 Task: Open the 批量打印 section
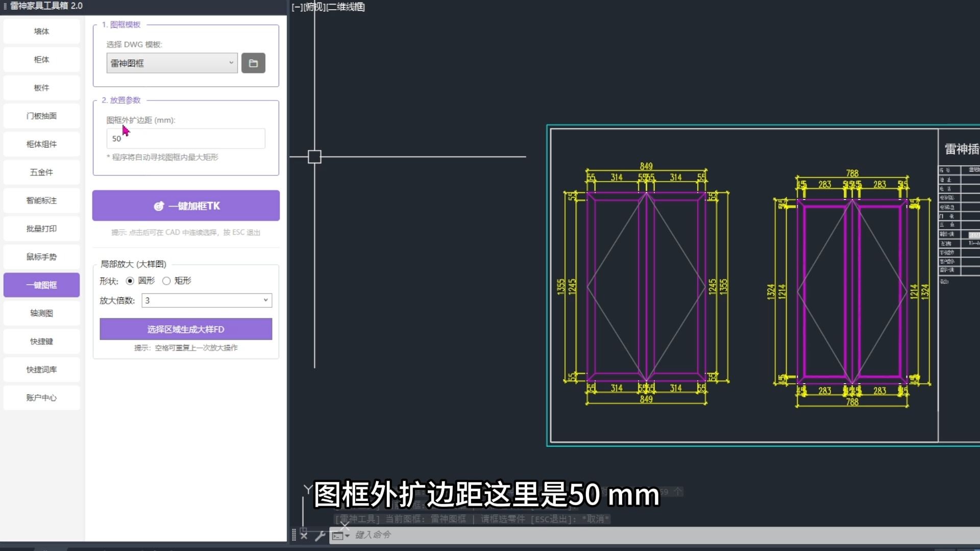click(41, 229)
